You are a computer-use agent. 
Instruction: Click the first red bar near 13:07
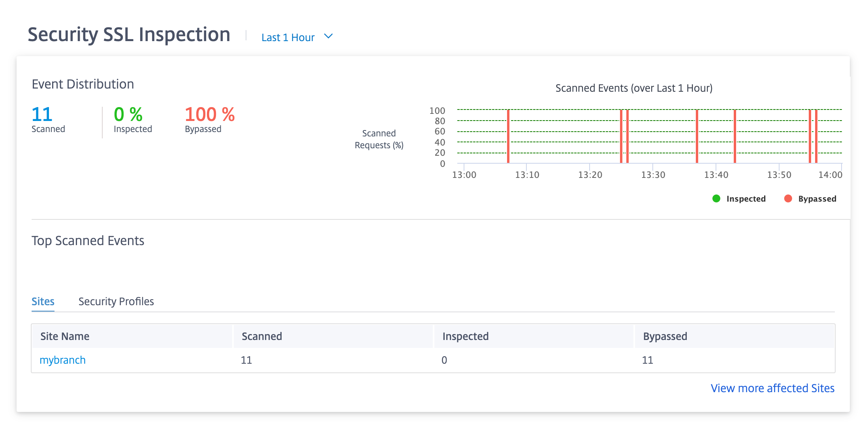click(508, 136)
